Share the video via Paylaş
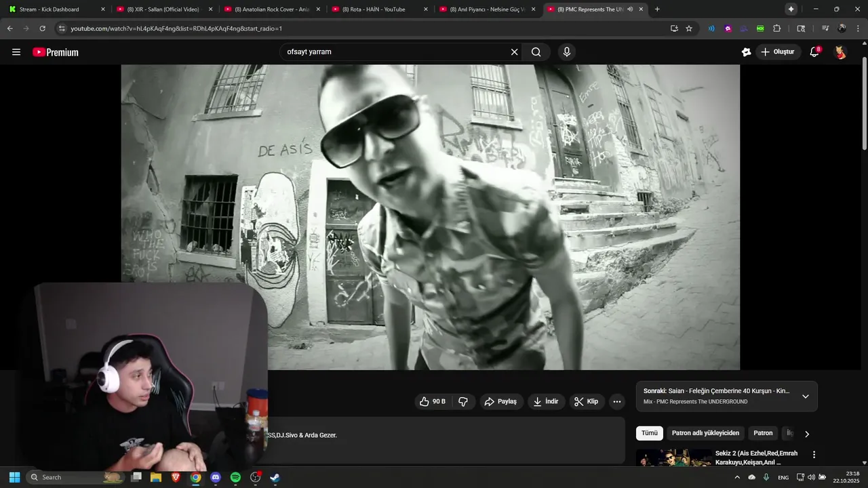 (502, 401)
